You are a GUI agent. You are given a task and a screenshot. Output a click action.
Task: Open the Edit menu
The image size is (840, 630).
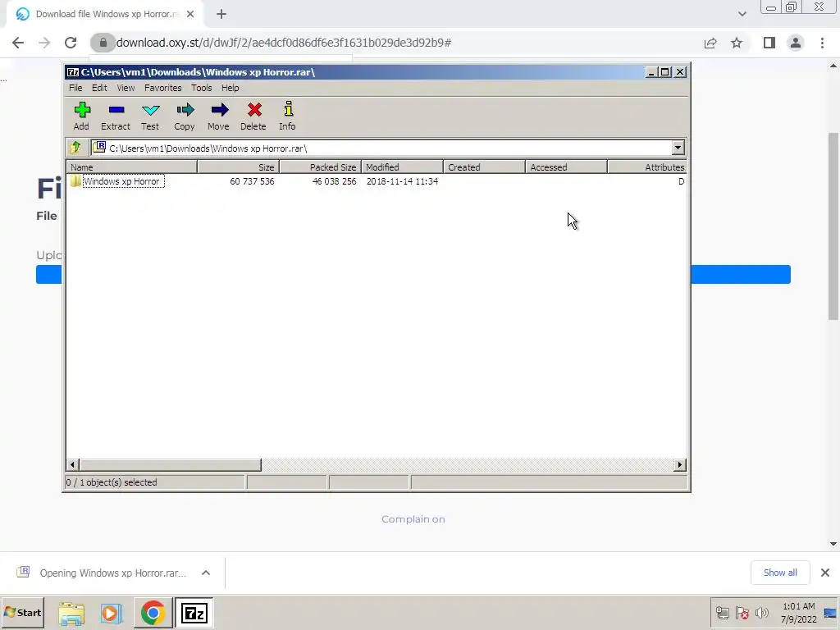coord(99,88)
